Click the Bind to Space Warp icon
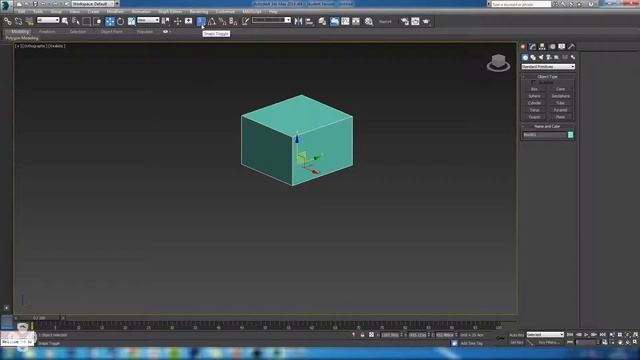Image resolution: width=640 pixels, height=360 pixels. (x=29, y=21)
